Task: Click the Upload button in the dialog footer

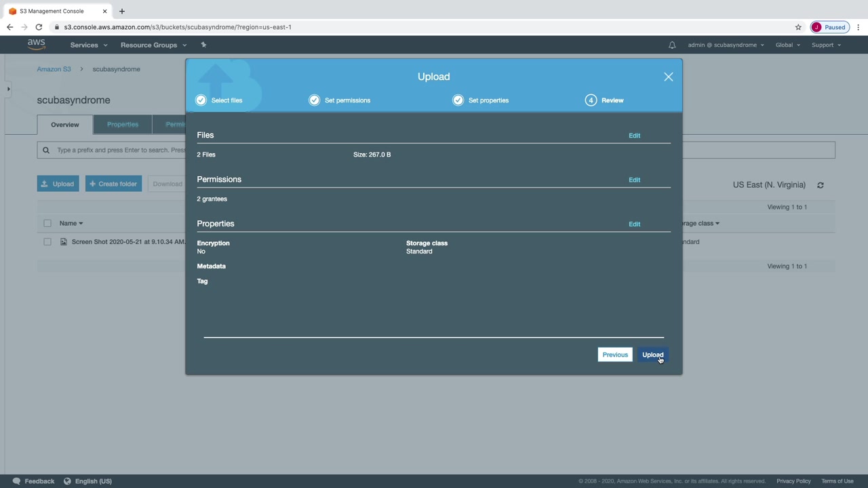Action: [x=652, y=354]
